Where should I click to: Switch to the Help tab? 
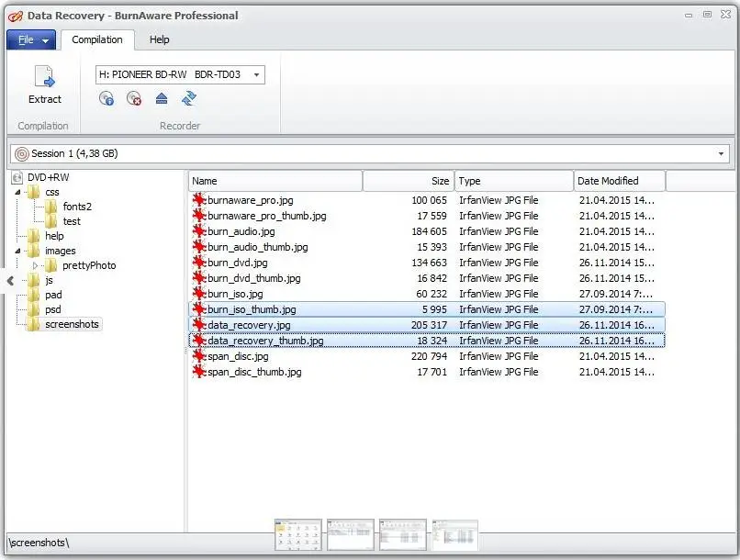click(x=159, y=39)
